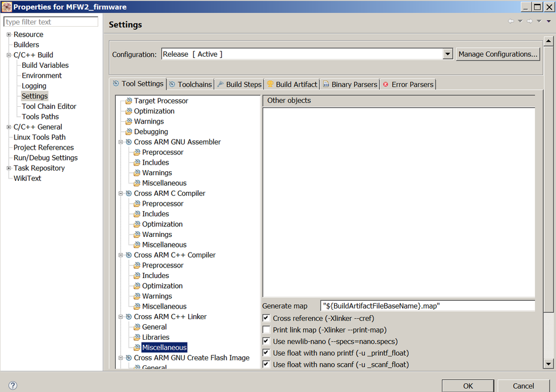
Task: Switch to the Build Artifact tab
Action: click(292, 85)
